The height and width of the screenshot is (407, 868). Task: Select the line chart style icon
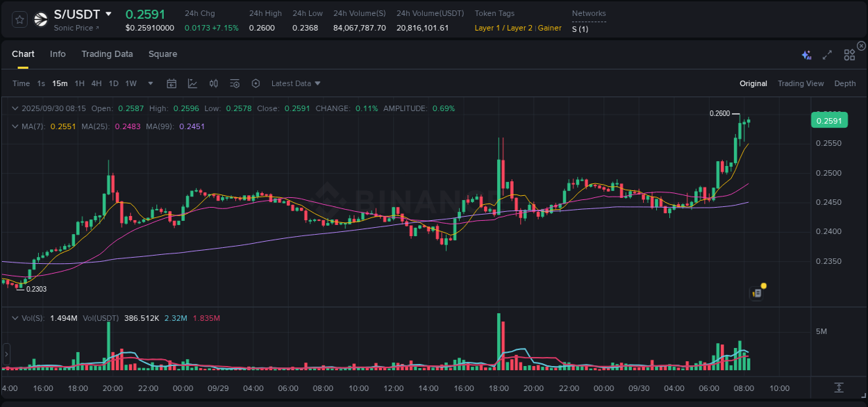[x=192, y=83]
